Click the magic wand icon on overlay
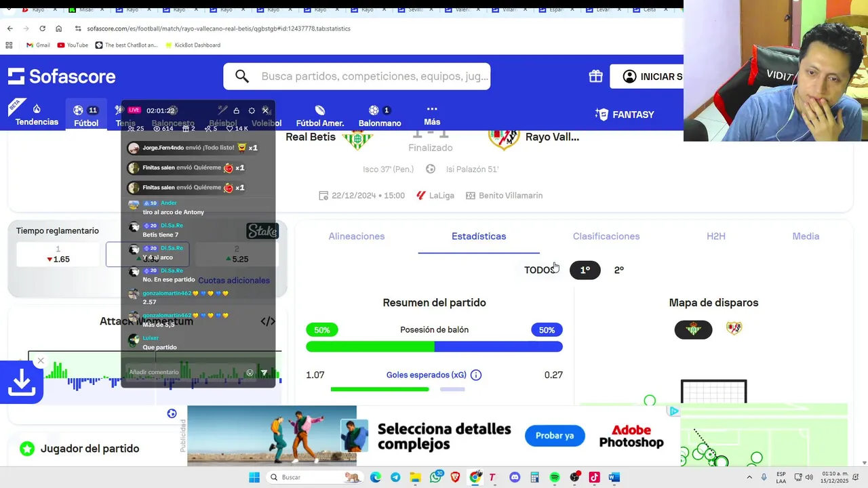The image size is (868, 488). click(221, 110)
